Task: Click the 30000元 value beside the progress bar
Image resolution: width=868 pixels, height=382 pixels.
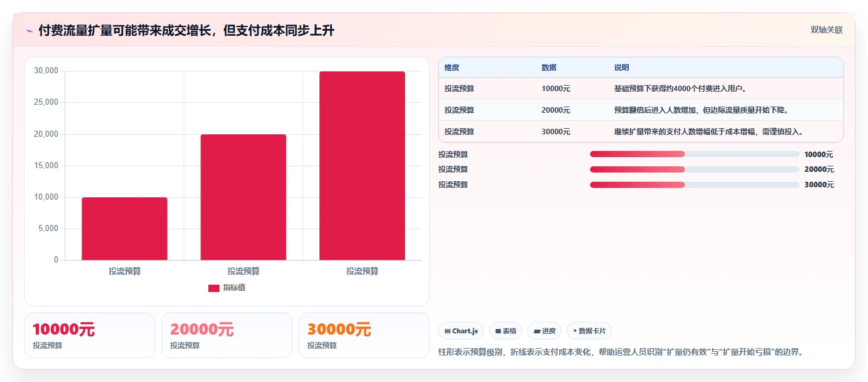Action: coord(819,185)
